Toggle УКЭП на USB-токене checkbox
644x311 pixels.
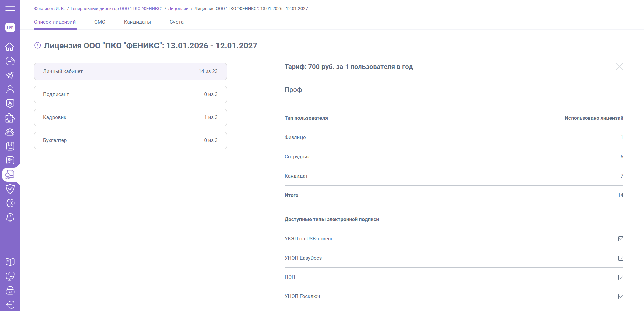click(621, 239)
